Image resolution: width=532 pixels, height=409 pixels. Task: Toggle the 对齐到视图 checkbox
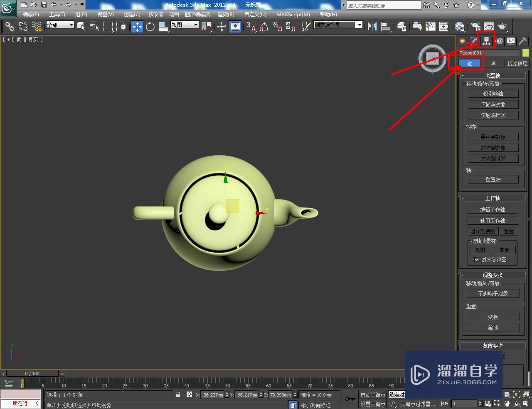point(477,259)
